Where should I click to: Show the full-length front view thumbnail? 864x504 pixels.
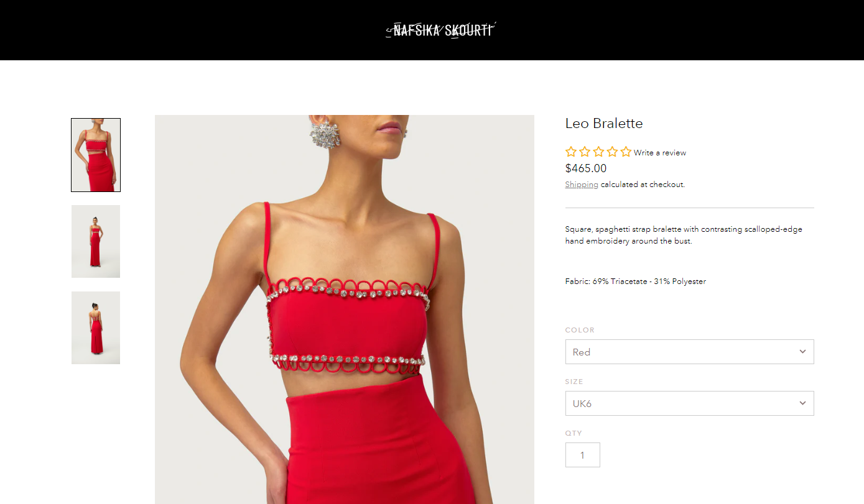tap(96, 241)
